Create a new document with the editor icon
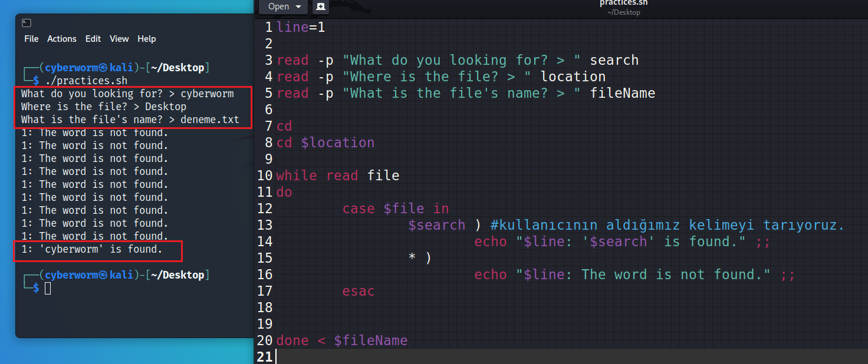The height and width of the screenshot is (364, 868). point(320,6)
